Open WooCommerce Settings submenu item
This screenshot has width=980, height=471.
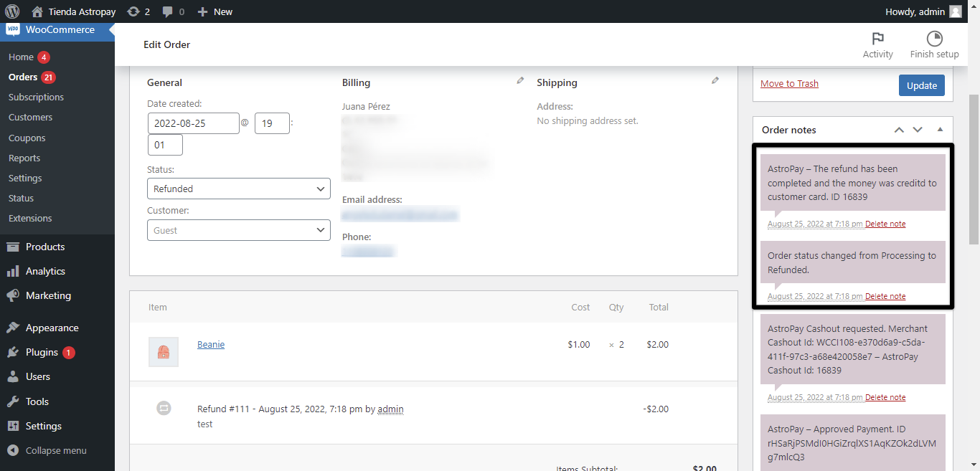tap(25, 178)
